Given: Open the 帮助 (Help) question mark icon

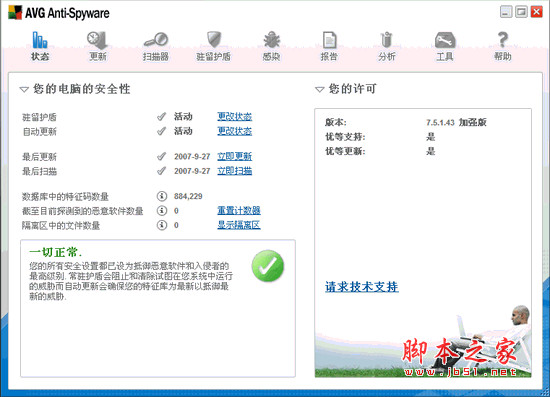Looking at the screenshot, I should [x=503, y=39].
